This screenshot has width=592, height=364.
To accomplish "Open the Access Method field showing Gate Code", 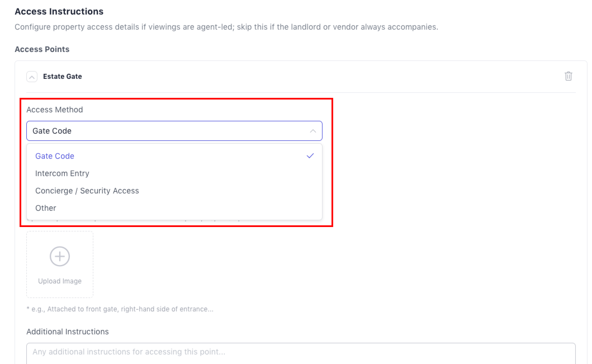I will pos(168,131).
